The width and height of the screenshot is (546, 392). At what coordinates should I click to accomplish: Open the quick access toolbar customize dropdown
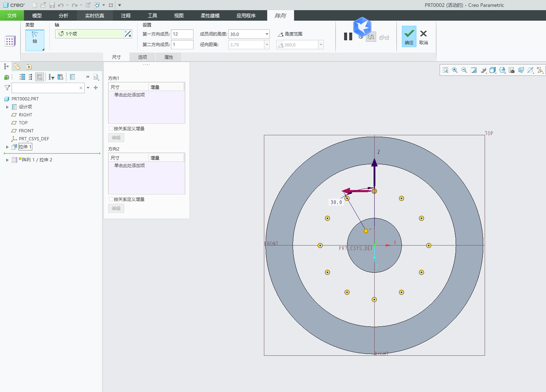click(119, 5)
